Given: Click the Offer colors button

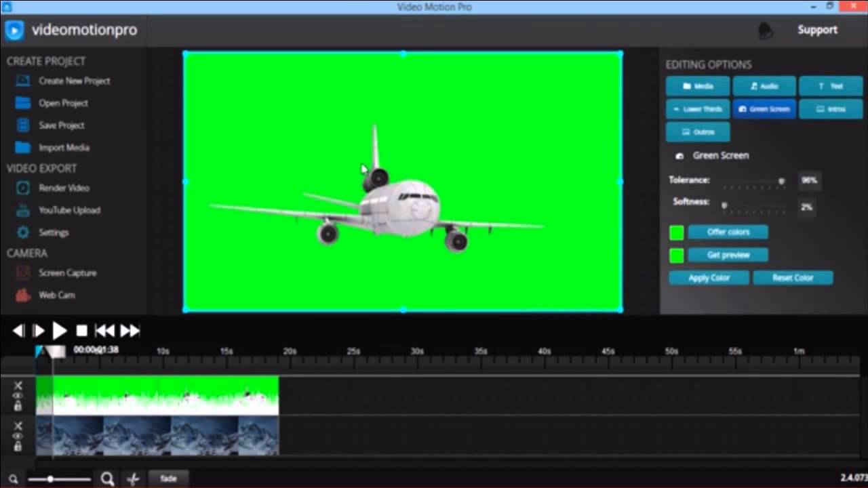Looking at the screenshot, I should pyautogui.click(x=728, y=232).
